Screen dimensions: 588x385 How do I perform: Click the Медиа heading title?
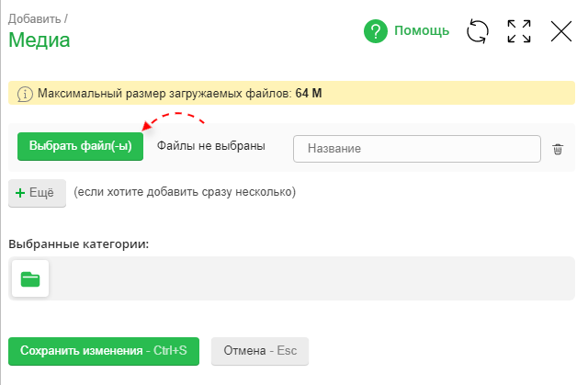(x=40, y=40)
